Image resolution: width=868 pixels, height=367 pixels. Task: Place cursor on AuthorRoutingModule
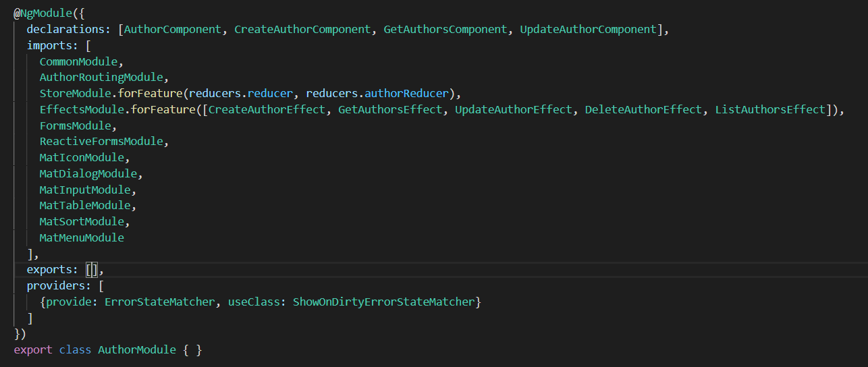pos(101,78)
